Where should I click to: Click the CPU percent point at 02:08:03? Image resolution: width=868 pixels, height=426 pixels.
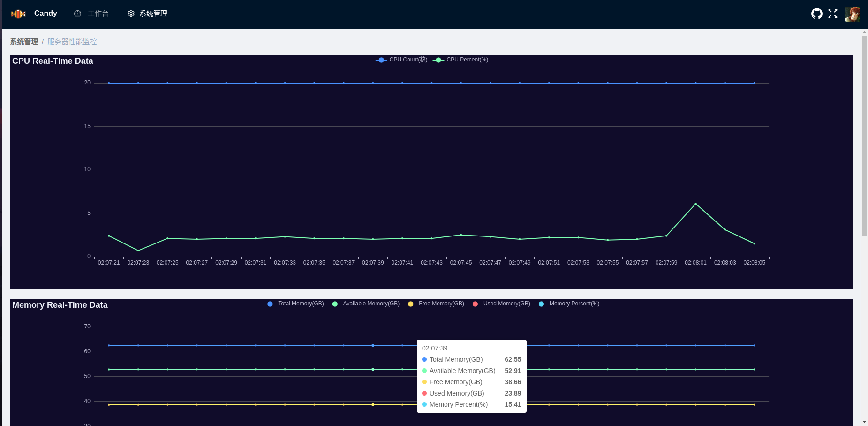click(x=725, y=229)
